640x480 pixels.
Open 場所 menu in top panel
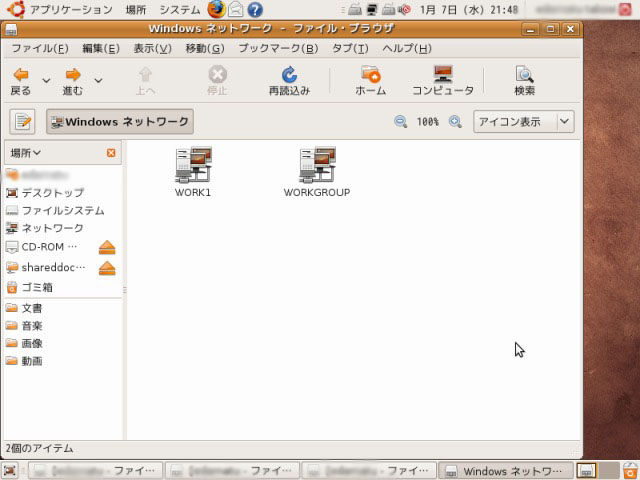(x=136, y=9)
